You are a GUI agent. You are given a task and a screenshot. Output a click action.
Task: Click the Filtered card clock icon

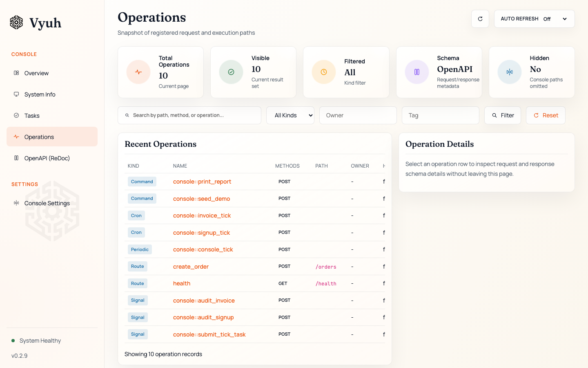pos(324,72)
